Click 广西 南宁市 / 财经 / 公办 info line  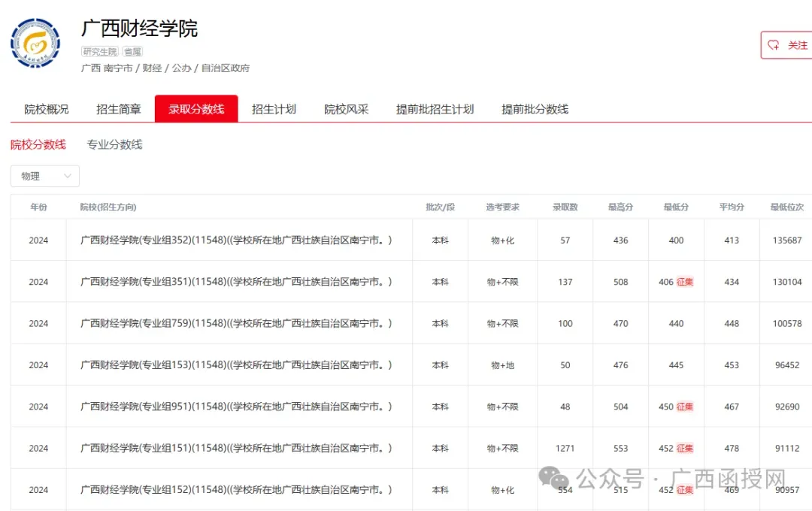(165, 68)
